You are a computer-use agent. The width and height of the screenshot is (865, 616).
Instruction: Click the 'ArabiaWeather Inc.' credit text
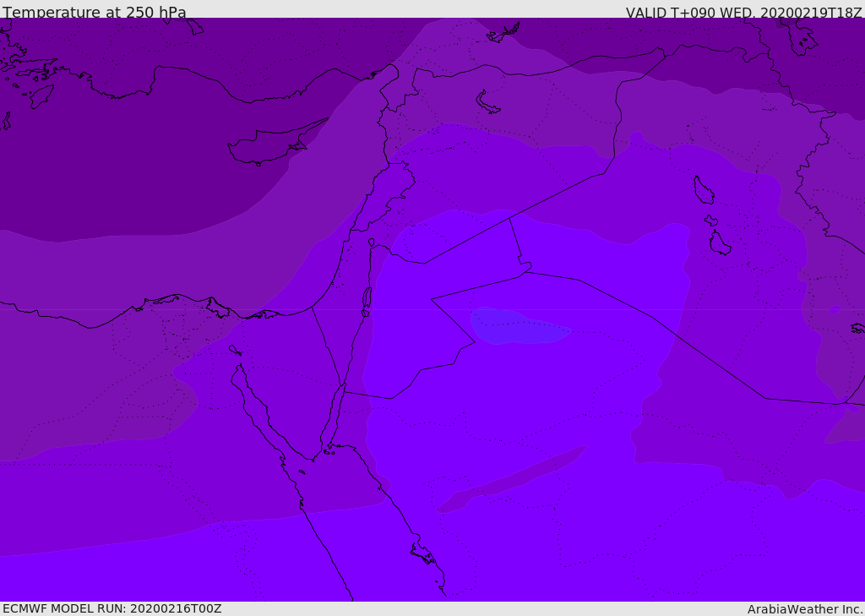(805, 609)
